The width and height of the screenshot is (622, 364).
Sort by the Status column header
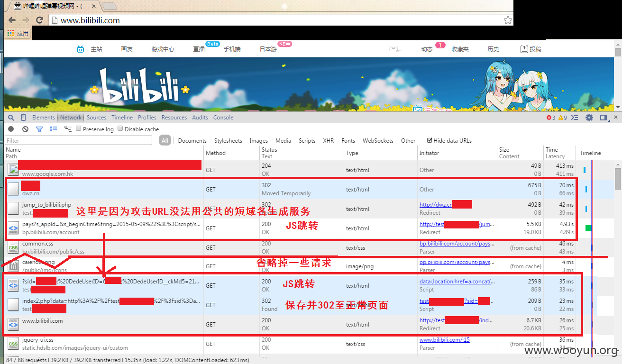click(302, 153)
